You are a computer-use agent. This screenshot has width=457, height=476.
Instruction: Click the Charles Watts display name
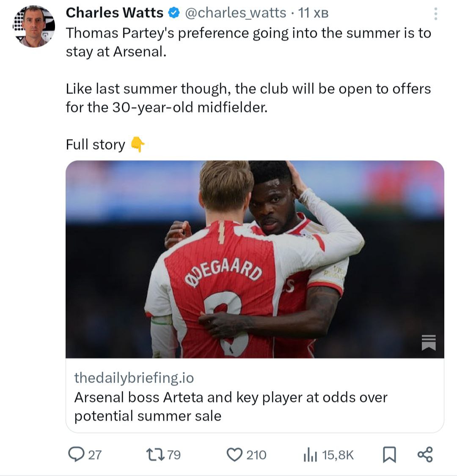114,13
